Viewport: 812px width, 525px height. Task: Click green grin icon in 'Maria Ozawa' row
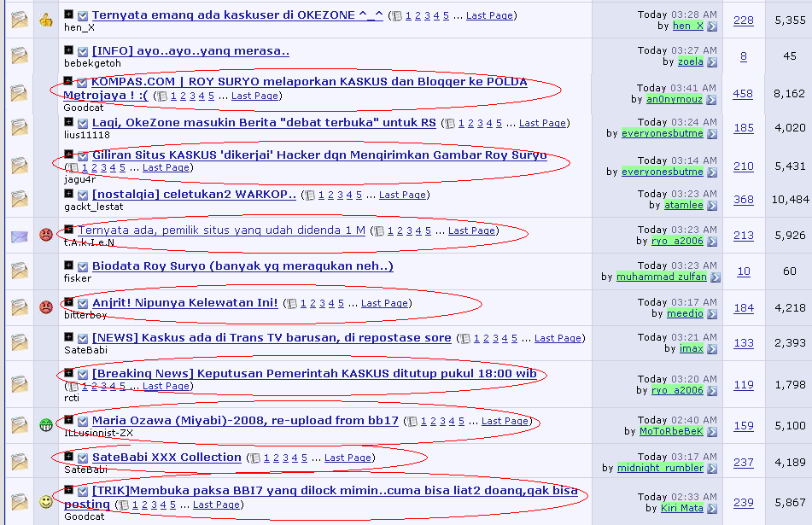46,426
